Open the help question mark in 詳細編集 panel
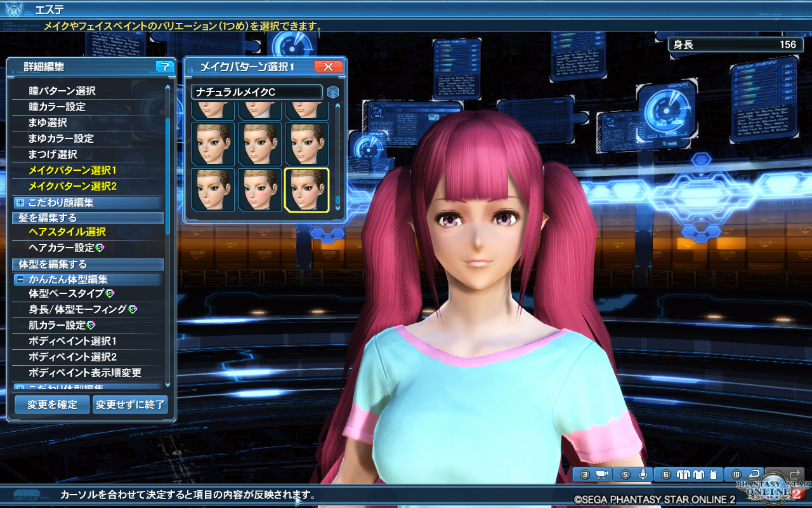 (x=164, y=67)
